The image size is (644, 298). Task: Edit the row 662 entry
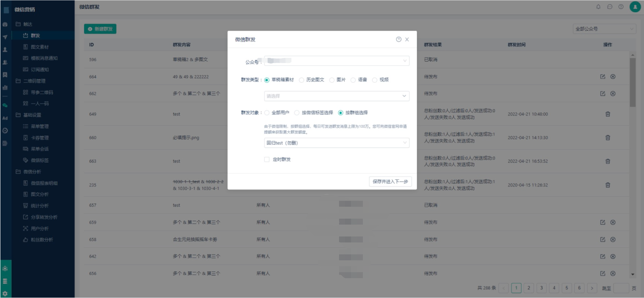pos(603,94)
